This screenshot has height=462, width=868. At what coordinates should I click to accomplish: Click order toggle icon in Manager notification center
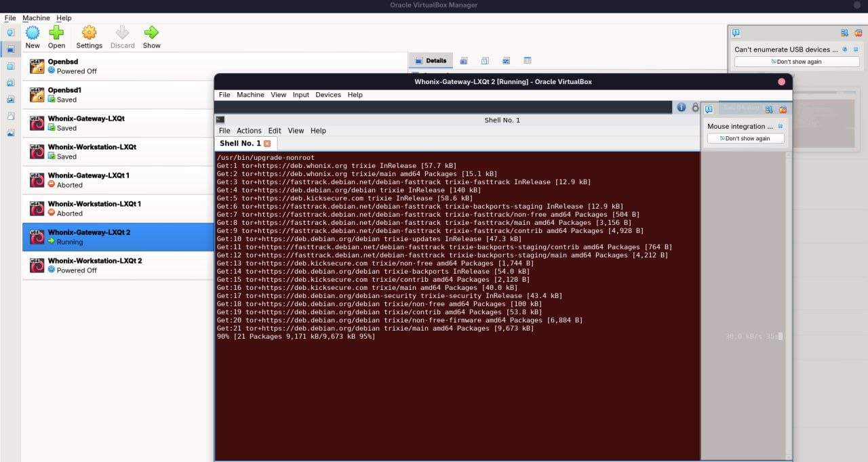tap(844, 33)
